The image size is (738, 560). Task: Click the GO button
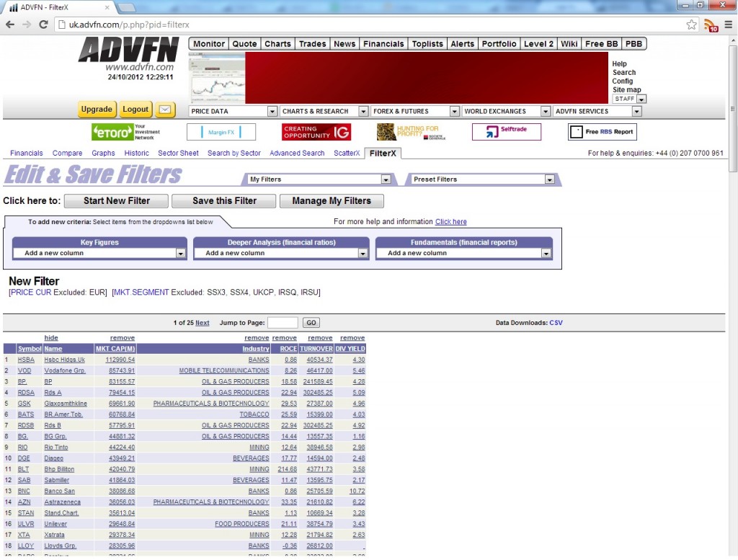(311, 323)
